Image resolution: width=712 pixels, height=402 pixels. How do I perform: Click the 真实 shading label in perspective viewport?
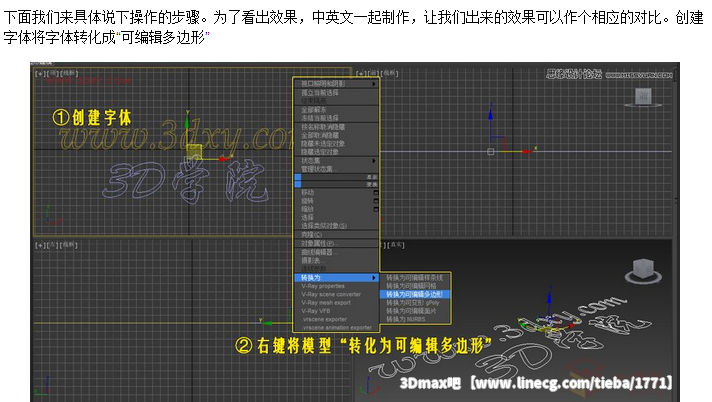[396, 245]
